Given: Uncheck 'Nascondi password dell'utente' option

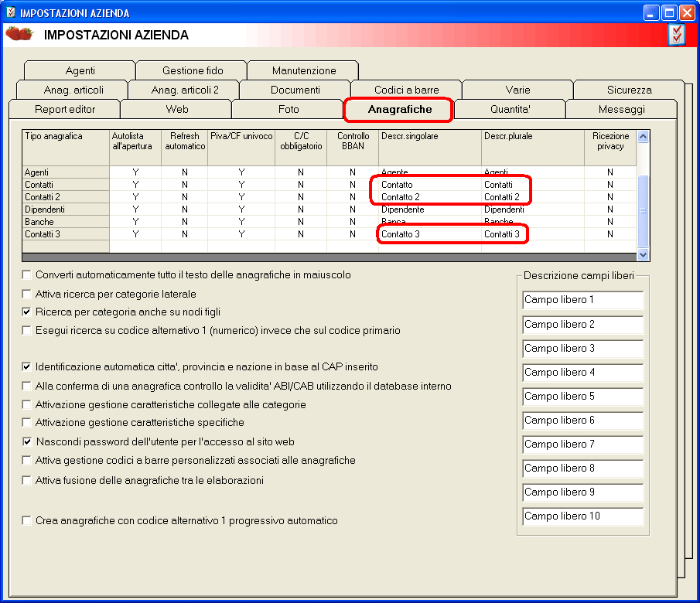Looking at the screenshot, I should click(27, 442).
